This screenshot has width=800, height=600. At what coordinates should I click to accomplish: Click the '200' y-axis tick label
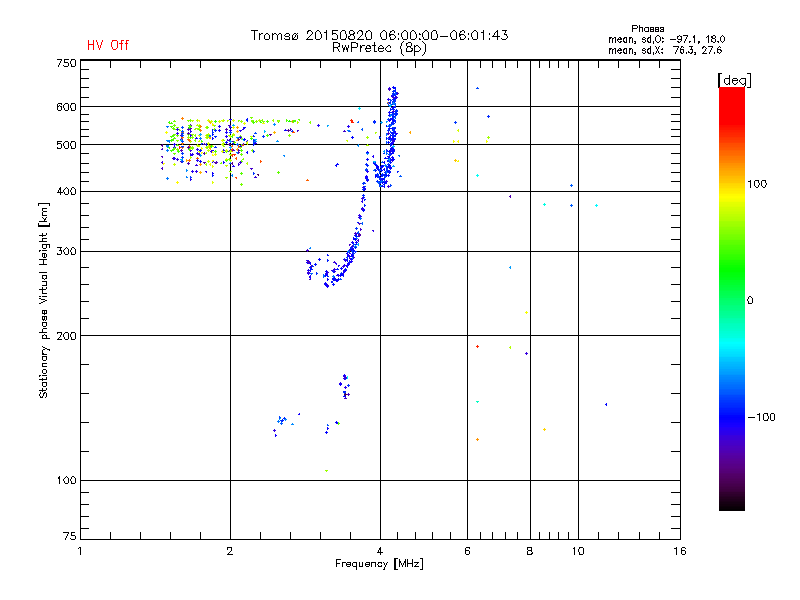(66, 336)
